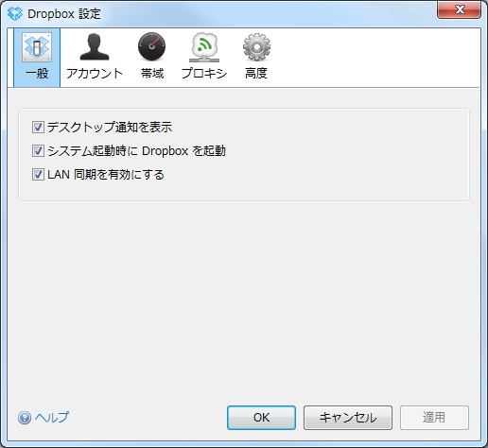Click the キャンセル button
This screenshot has width=488, height=448.
348,418
